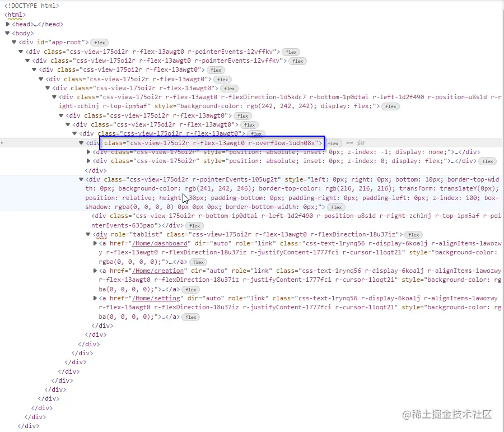Click the r-pointerEvents-633pao class text
The width and height of the screenshot is (504, 432).
(297, 221)
